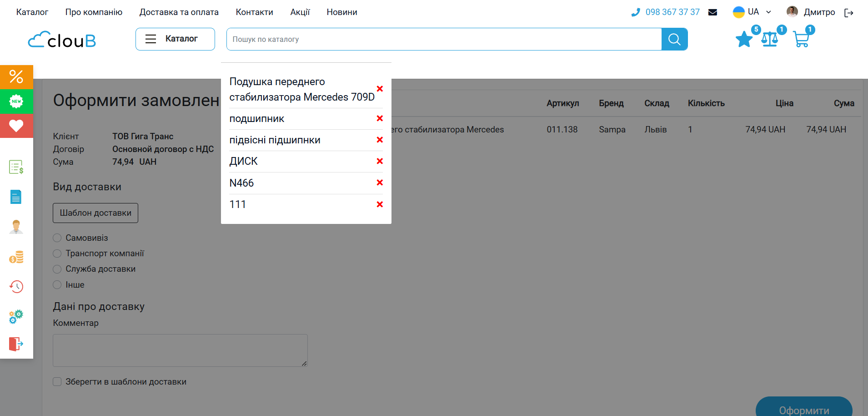
Task: Expand the UA language dropdown
Action: tap(752, 12)
